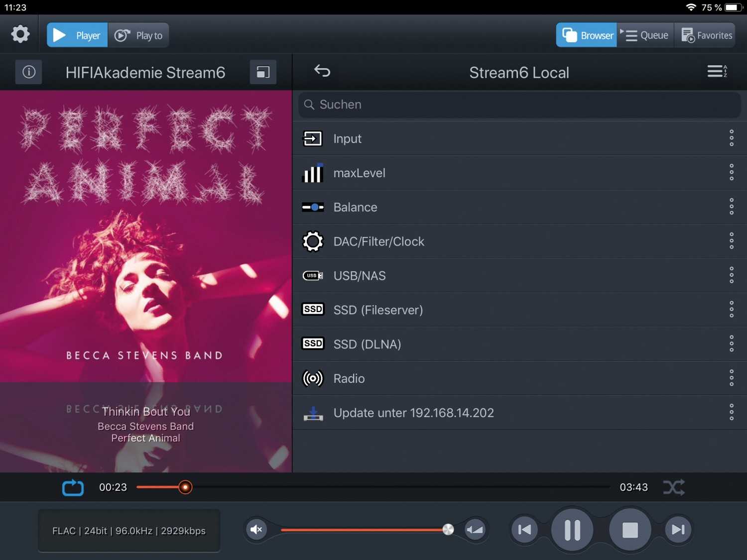
Task: Browse the SSD (Fileserver) entry
Action: pos(519,310)
